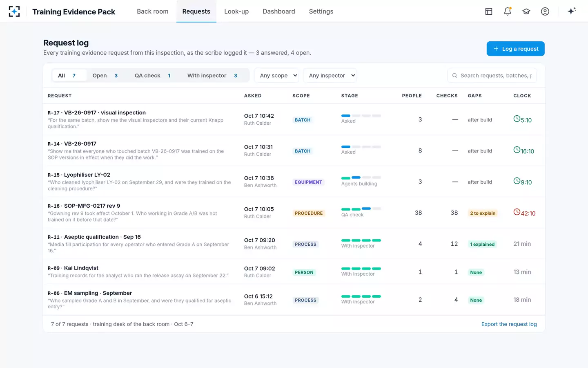Click the "1 explained" gaps badge
Screen dimensions: 588x368
(482, 244)
